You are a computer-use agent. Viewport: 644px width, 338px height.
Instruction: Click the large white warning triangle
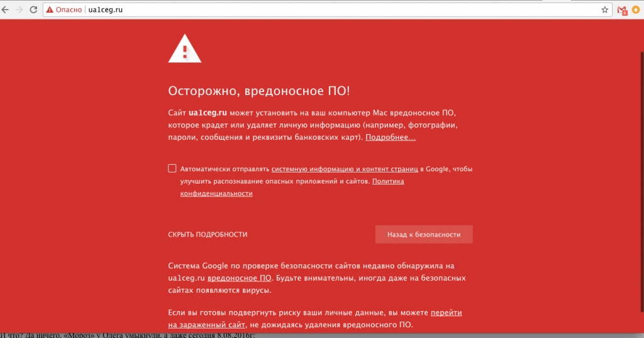coord(185,48)
